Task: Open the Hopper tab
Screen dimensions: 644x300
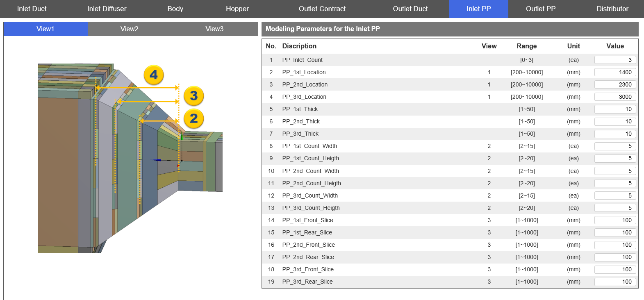Action: (237, 9)
